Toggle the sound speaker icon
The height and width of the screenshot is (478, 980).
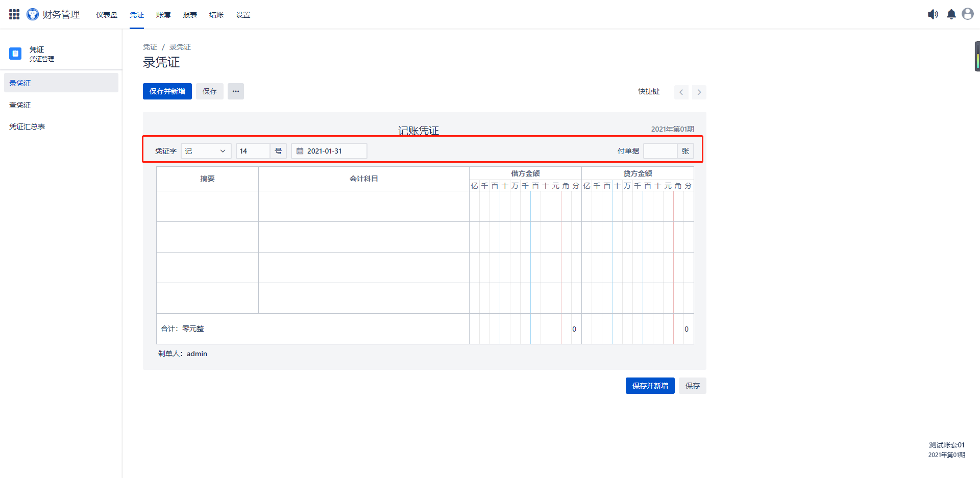click(x=933, y=14)
